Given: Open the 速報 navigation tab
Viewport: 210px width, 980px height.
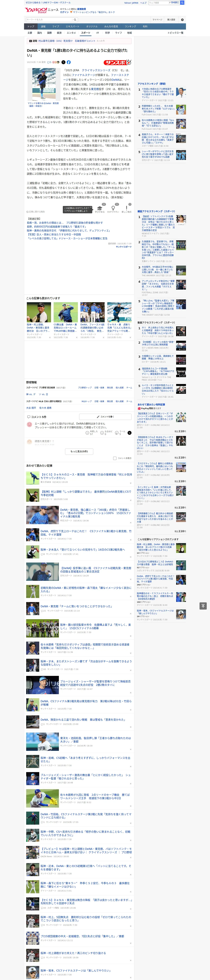Looking at the screenshot, I should coord(43,27).
